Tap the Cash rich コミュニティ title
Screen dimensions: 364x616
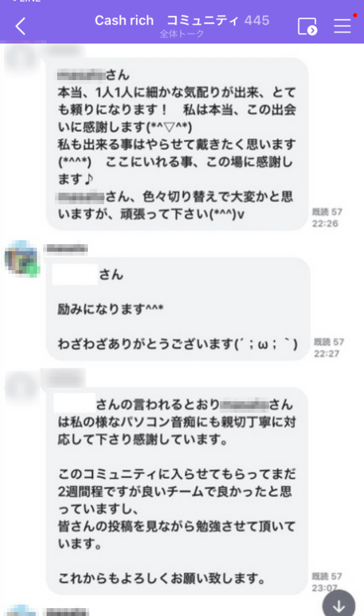click(167, 20)
